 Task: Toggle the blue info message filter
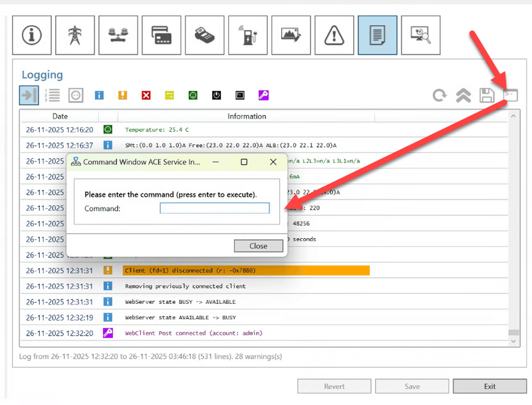[99, 95]
